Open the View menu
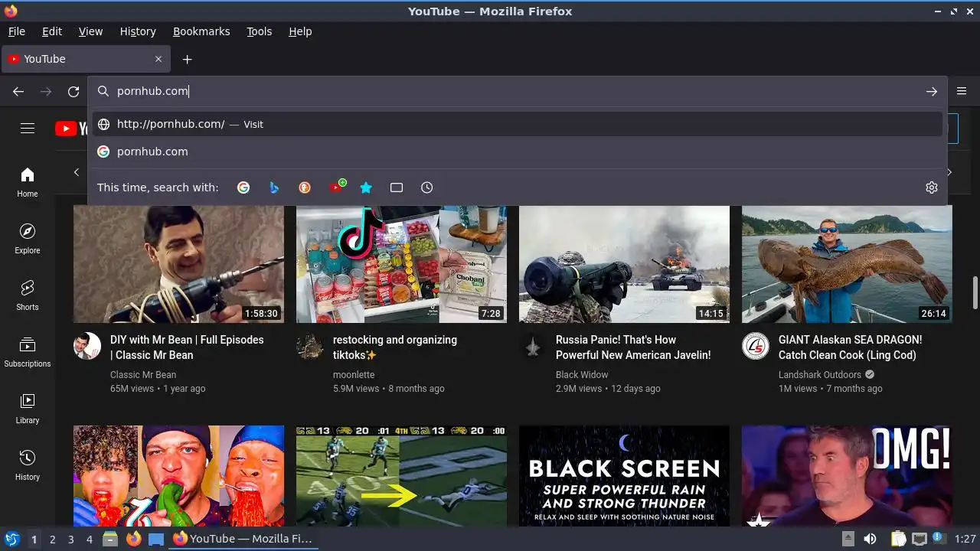The image size is (980, 551). click(x=90, y=31)
